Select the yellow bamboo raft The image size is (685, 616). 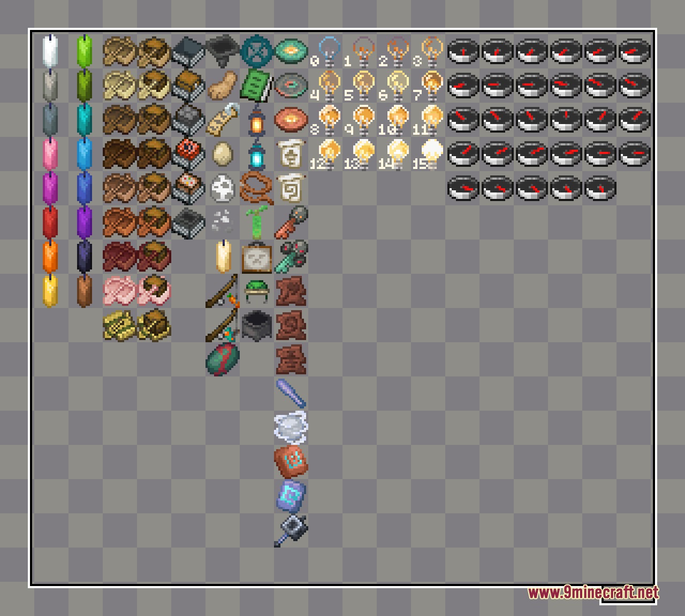tap(120, 325)
